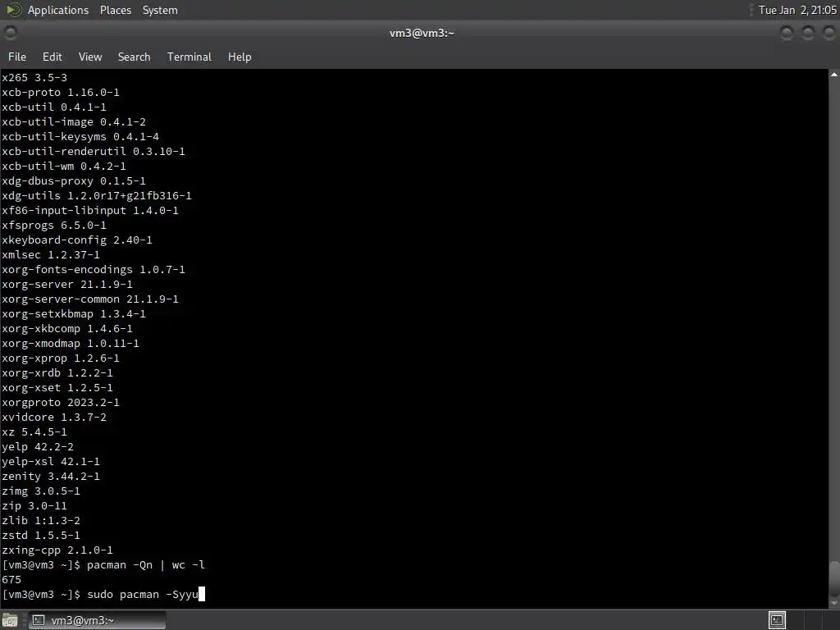Click the Applications logo icon in top panel

13,10
